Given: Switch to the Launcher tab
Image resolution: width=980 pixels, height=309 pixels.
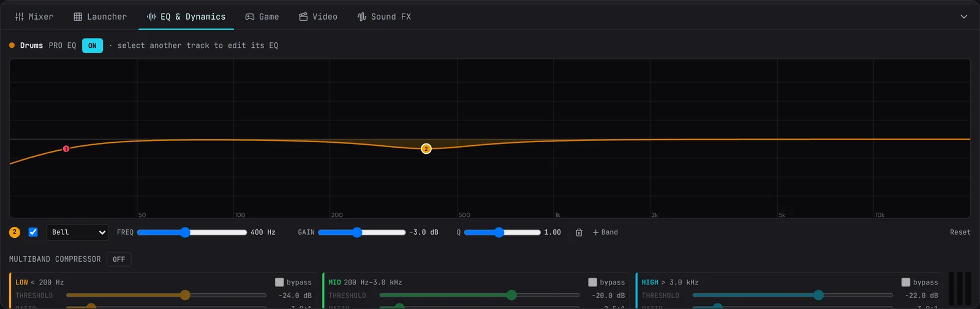Looking at the screenshot, I should pyautogui.click(x=100, y=17).
